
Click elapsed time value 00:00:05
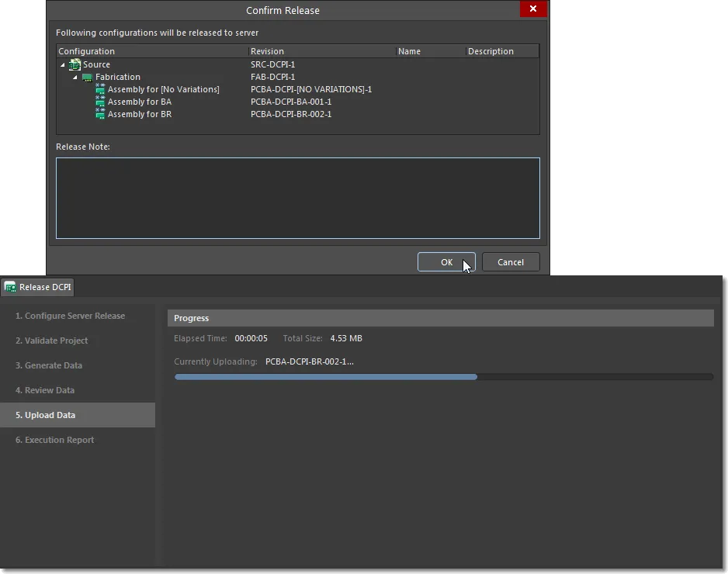(x=251, y=338)
